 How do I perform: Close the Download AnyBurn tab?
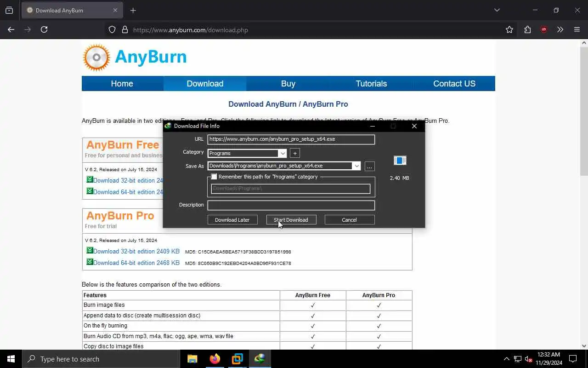115,10
